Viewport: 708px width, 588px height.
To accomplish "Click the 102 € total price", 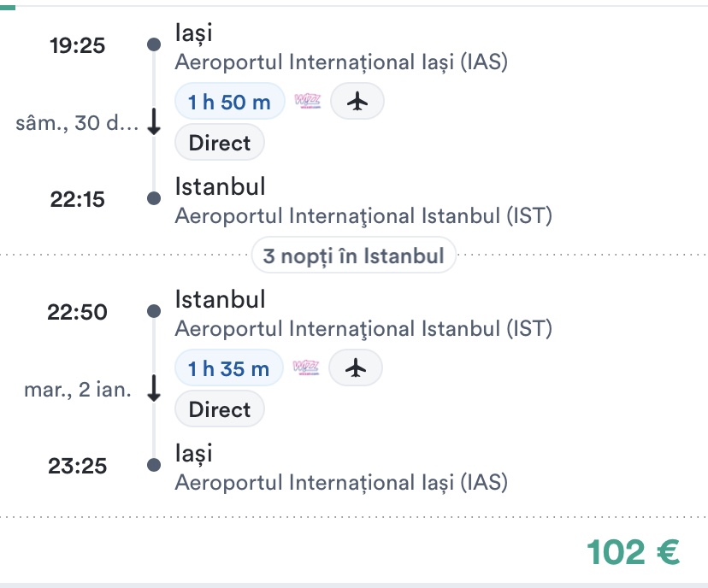I will (634, 552).
